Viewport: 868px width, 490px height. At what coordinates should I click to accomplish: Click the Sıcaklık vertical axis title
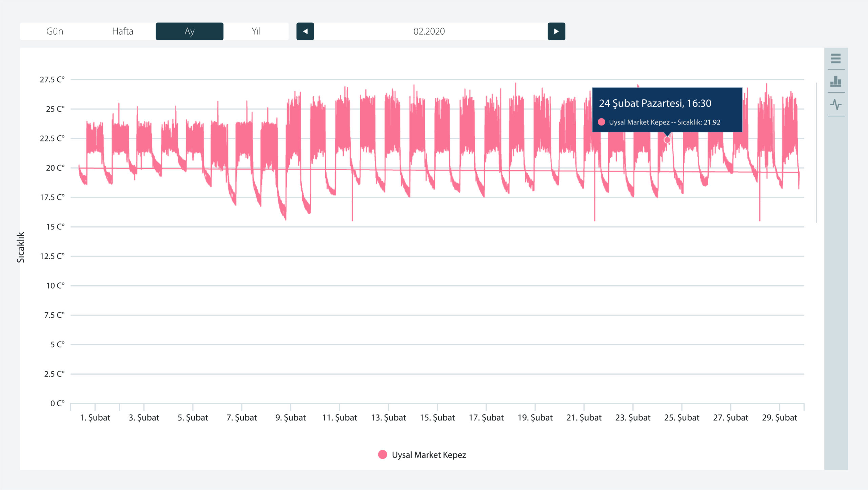[x=21, y=247]
